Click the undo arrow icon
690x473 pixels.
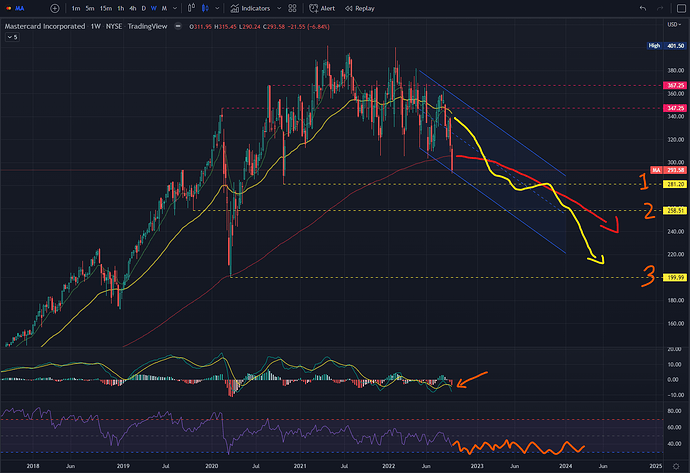coord(643,8)
